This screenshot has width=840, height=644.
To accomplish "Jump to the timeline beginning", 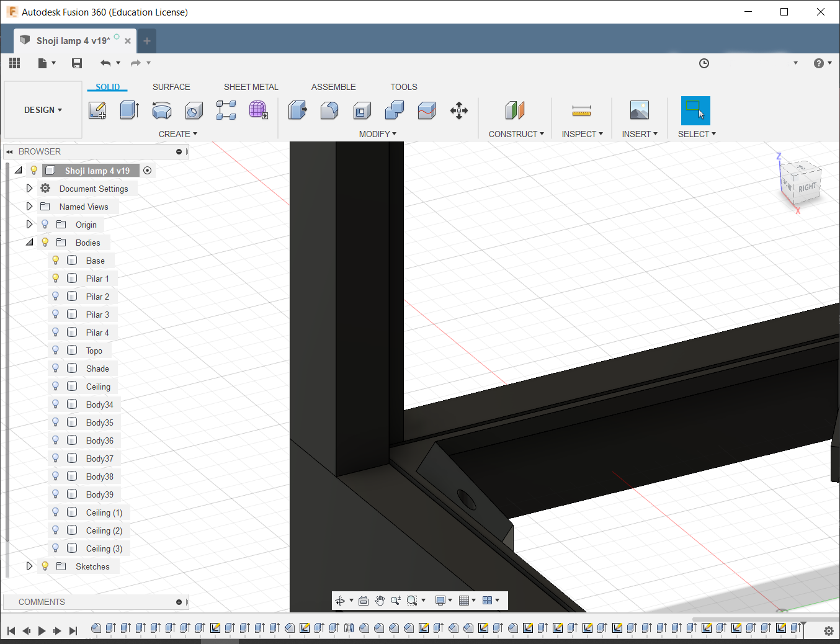I will [11, 630].
